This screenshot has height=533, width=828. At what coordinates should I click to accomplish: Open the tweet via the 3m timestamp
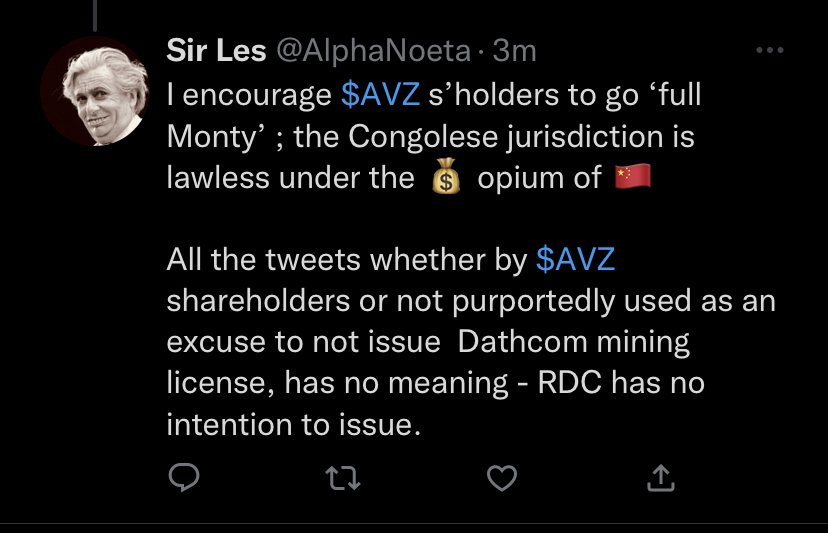(518, 51)
